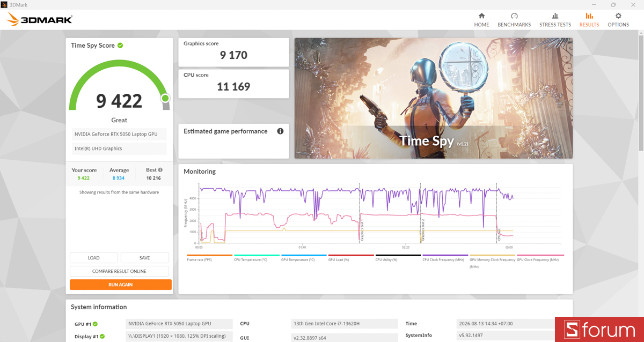Image resolution: width=644 pixels, height=342 pixels.
Task: Open STRESS TESTS tab
Action: coord(555,20)
